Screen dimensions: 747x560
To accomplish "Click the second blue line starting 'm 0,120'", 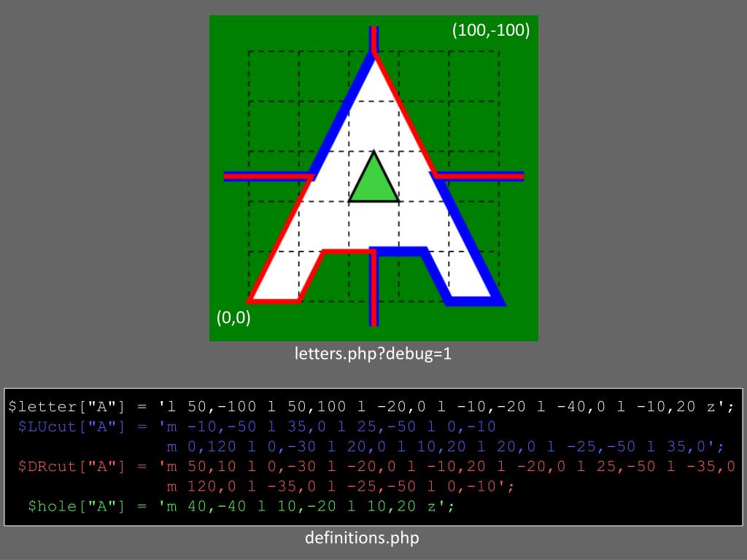I will pos(446,447).
